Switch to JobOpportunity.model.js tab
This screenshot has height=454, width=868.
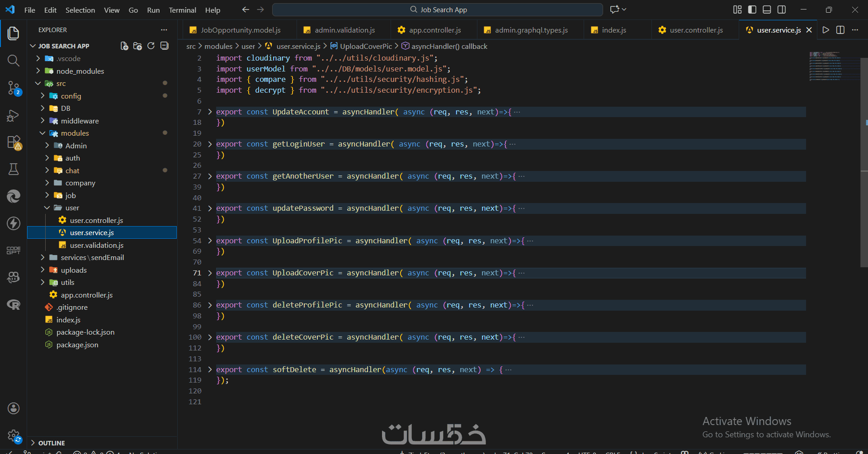point(241,30)
